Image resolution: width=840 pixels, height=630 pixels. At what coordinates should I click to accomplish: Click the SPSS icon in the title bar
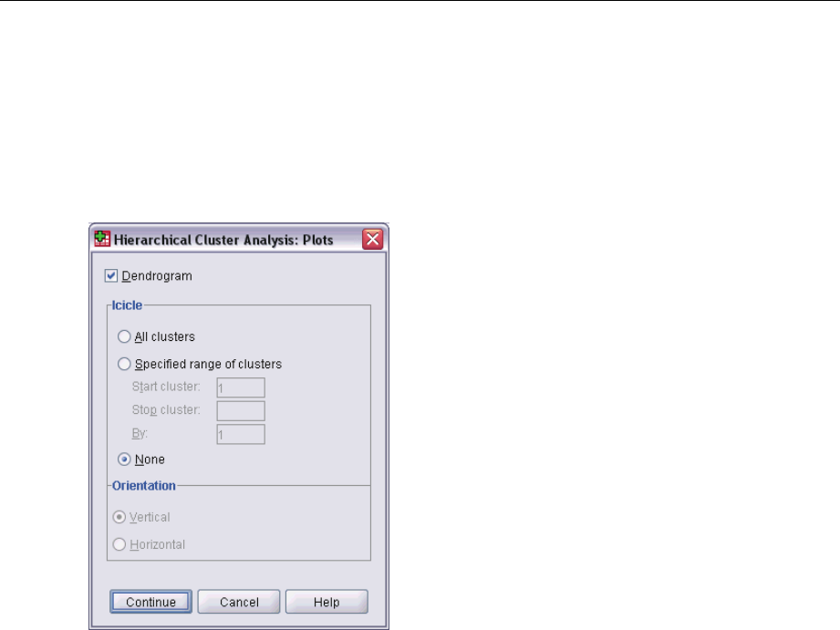102,238
